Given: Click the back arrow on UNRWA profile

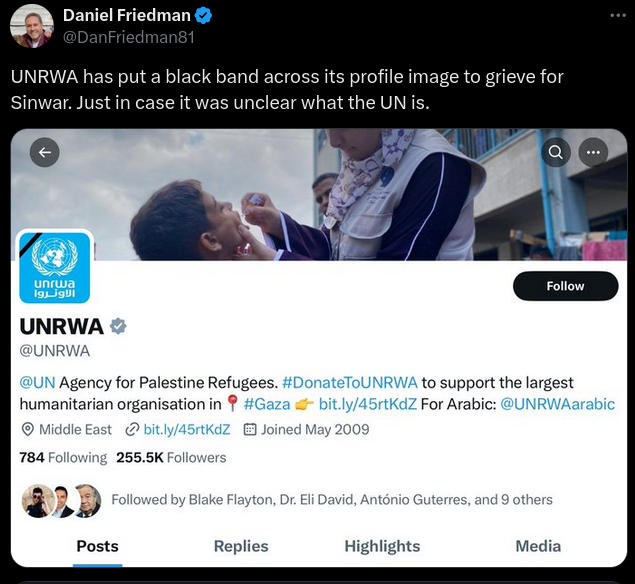Looking at the screenshot, I should (x=45, y=152).
